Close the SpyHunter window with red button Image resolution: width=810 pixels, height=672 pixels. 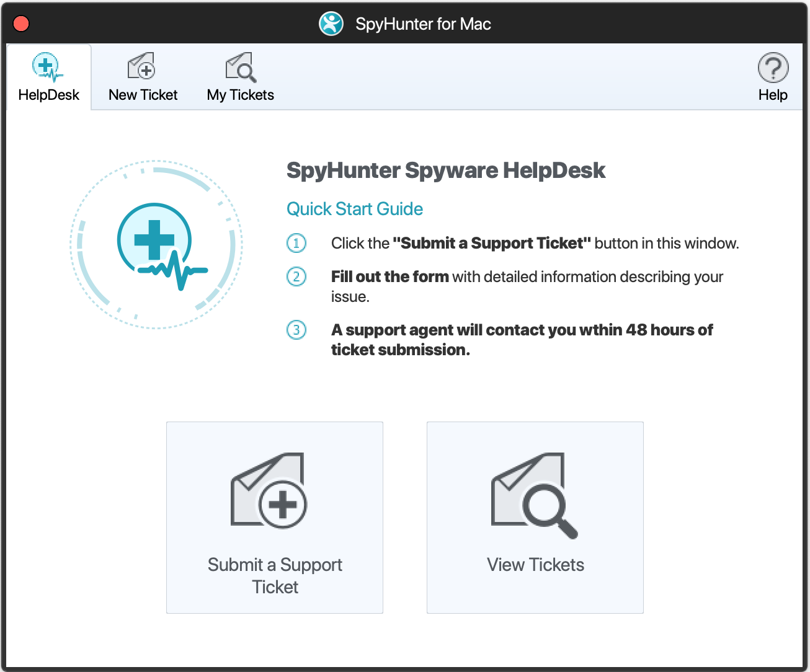click(21, 24)
